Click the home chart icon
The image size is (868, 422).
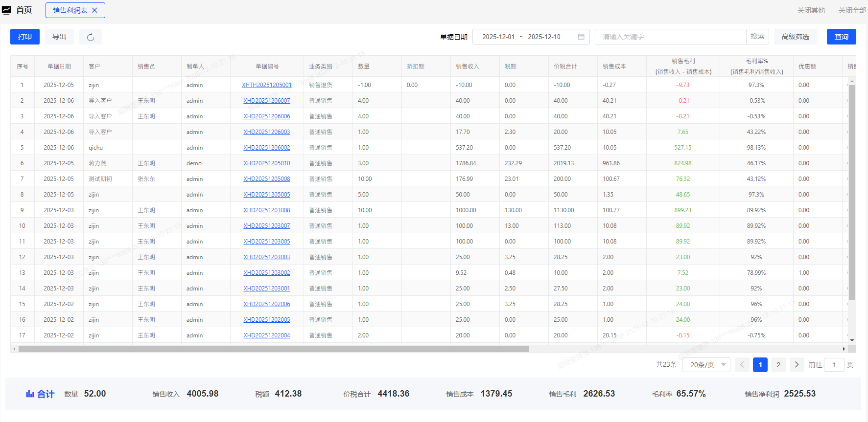pos(6,10)
